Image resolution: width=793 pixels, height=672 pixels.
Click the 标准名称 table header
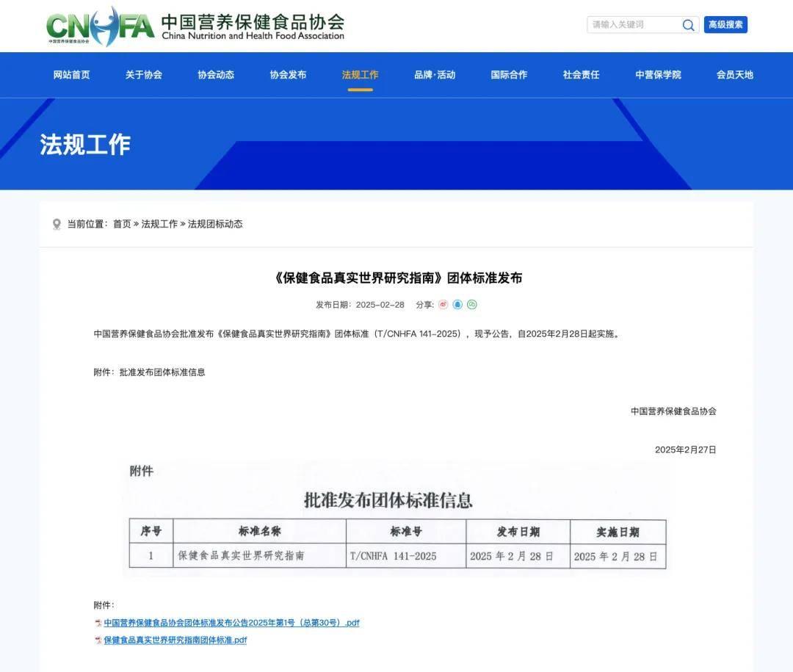click(259, 531)
